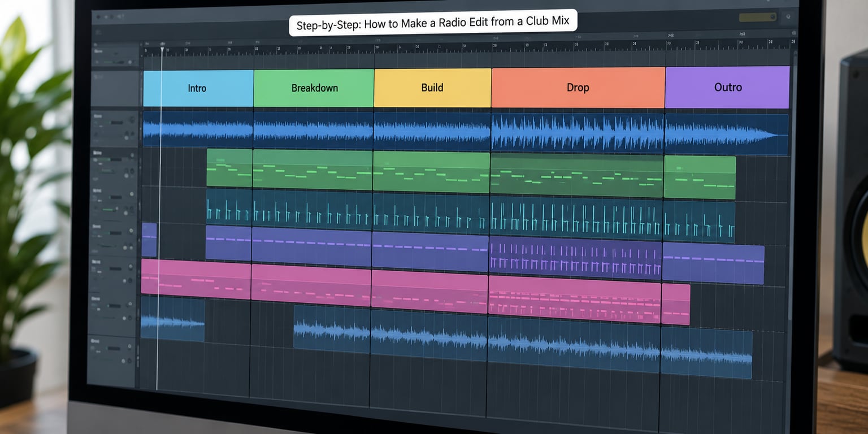Select bottom waveform clip under Breakdown

332,329
